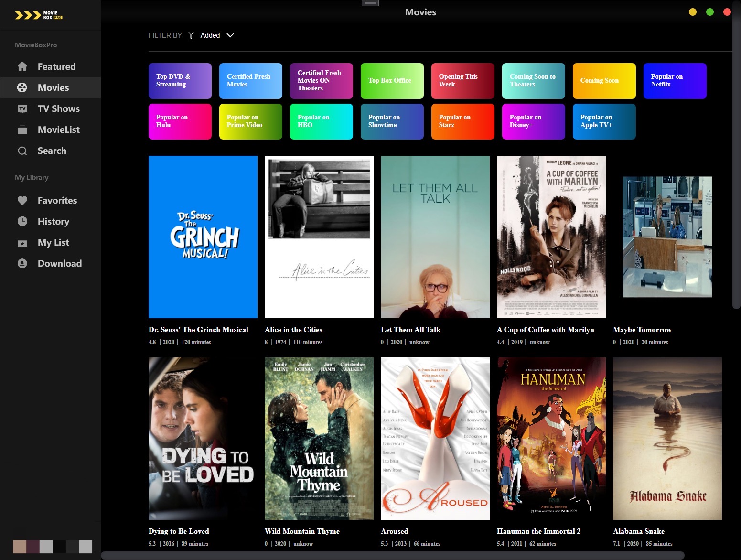741x560 pixels.
Task: Open Downloads using the download icon
Action: click(22, 263)
